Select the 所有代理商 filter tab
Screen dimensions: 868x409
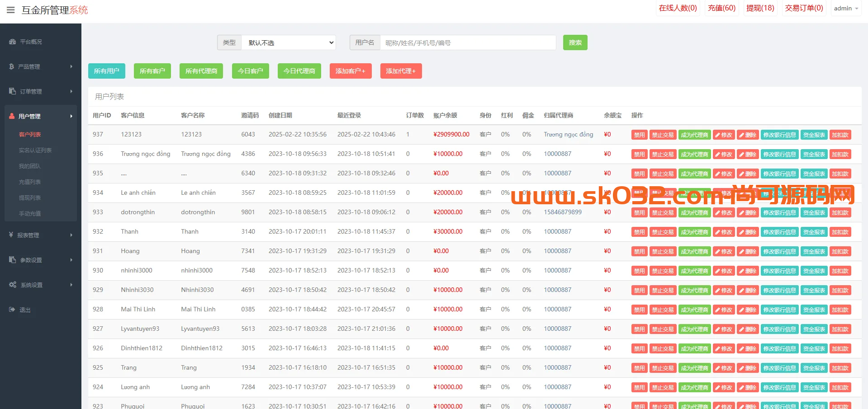tap(201, 71)
